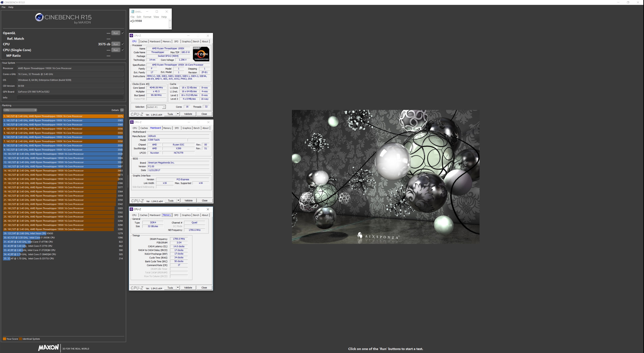This screenshot has width=644, height=353.
Task: Click the rendered AIXSPONZA benchmark image
Action: (385, 177)
